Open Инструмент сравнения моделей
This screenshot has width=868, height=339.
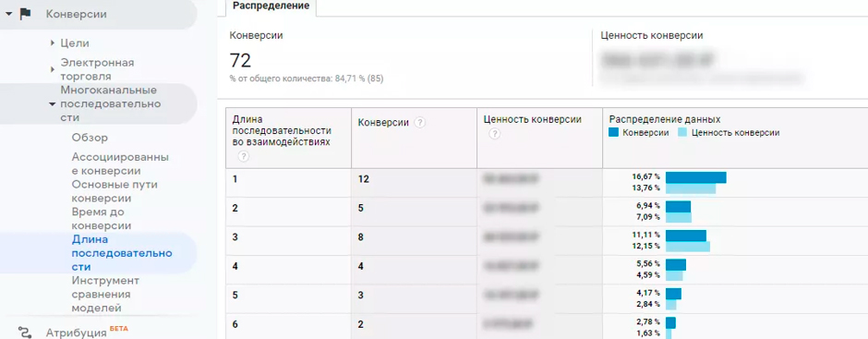pos(105,295)
